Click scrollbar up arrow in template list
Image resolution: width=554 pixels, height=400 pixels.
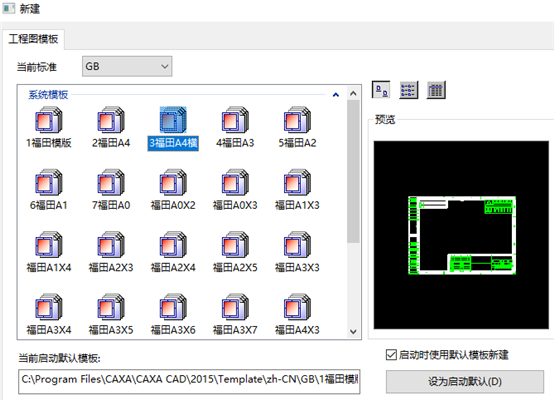point(353,94)
